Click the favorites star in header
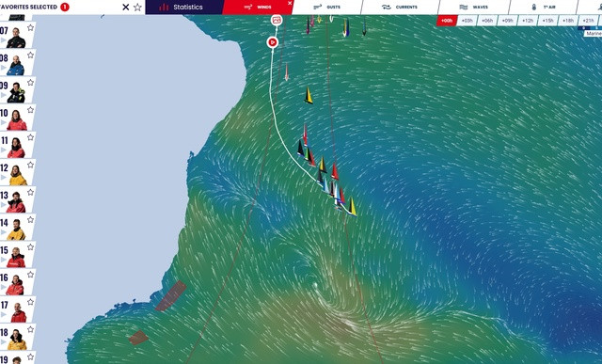The height and width of the screenshot is (364, 602). point(137,7)
